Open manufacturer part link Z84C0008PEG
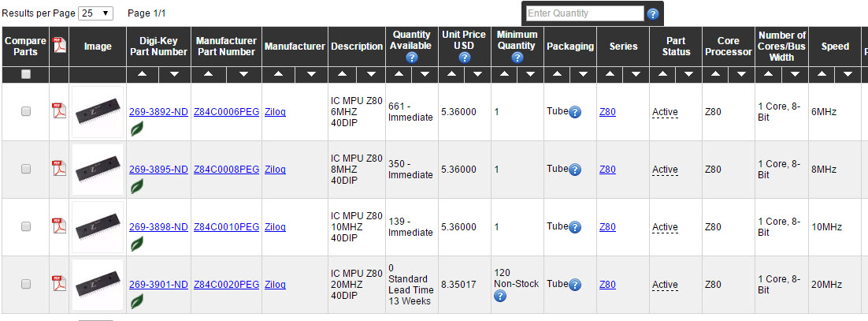The image size is (868, 321). pos(226,170)
